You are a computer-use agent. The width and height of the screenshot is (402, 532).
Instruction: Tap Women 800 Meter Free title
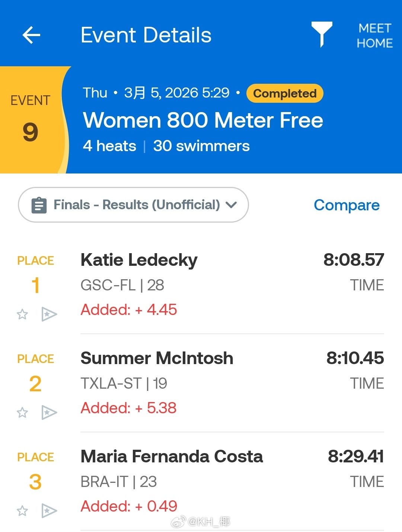click(203, 120)
